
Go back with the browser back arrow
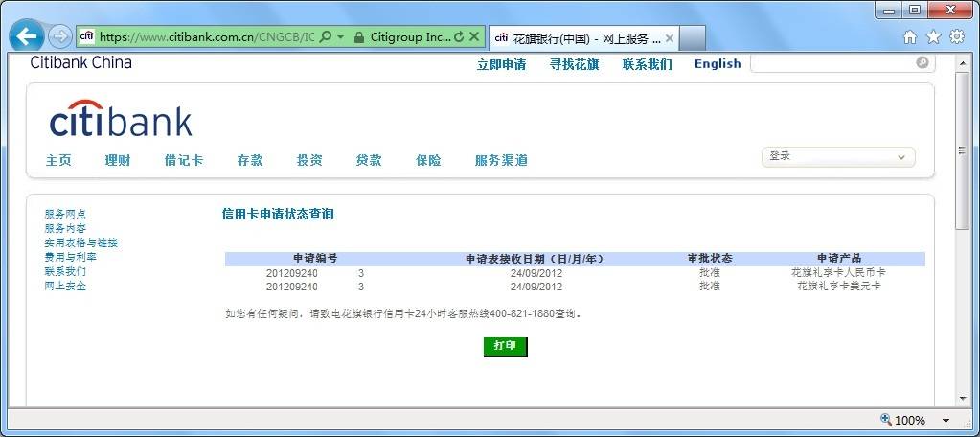pos(26,36)
